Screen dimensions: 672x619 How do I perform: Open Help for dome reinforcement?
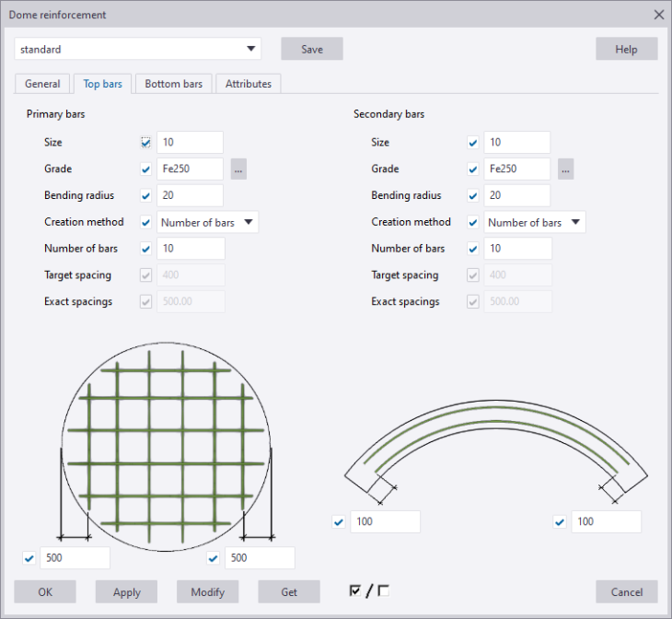[x=626, y=49]
